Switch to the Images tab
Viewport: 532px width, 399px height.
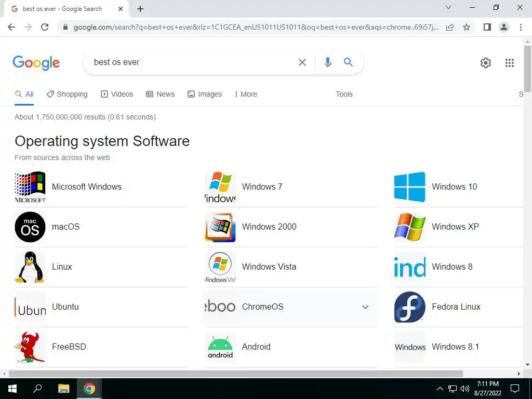[x=205, y=94]
